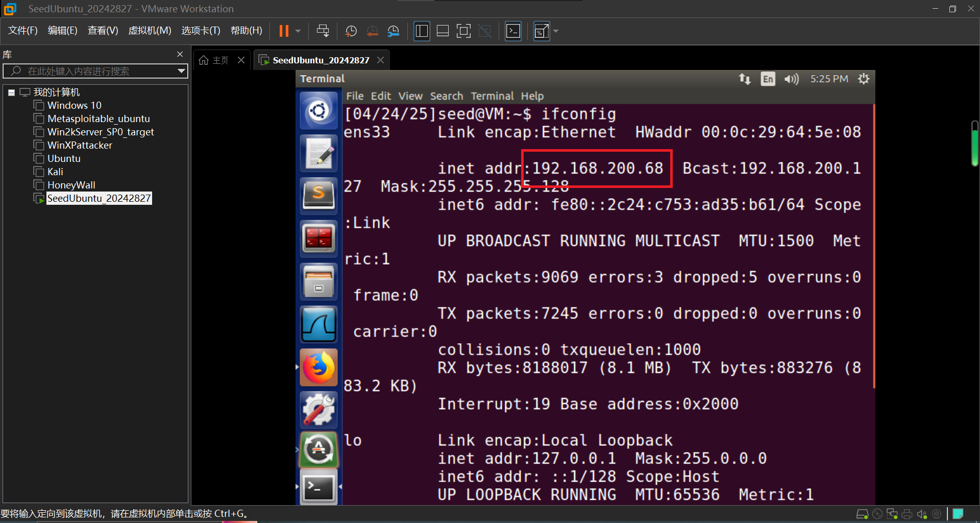Click the hard disk status icon
This screenshot has height=523, width=980.
tap(862, 514)
